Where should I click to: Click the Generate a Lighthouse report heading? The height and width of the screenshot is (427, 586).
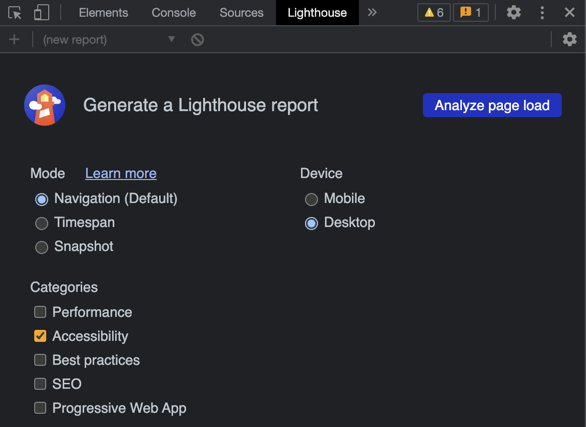click(201, 105)
